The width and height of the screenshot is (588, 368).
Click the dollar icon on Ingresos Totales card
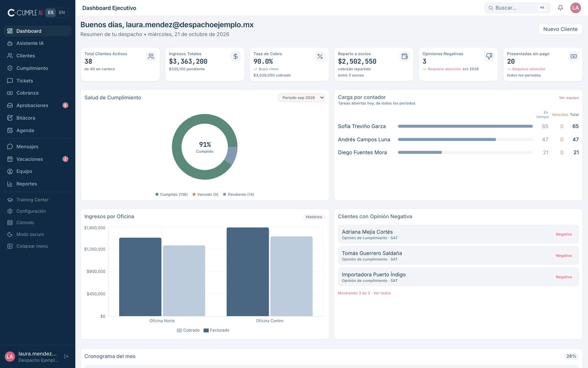236,56
